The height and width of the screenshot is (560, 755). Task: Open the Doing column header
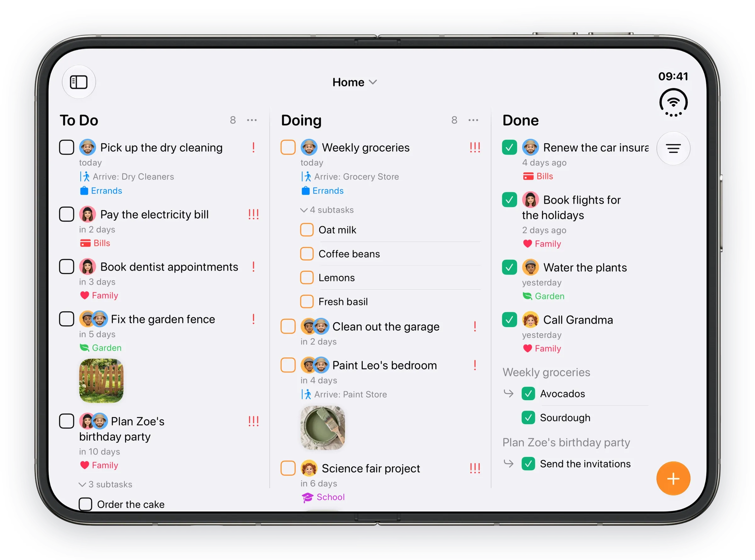click(301, 120)
